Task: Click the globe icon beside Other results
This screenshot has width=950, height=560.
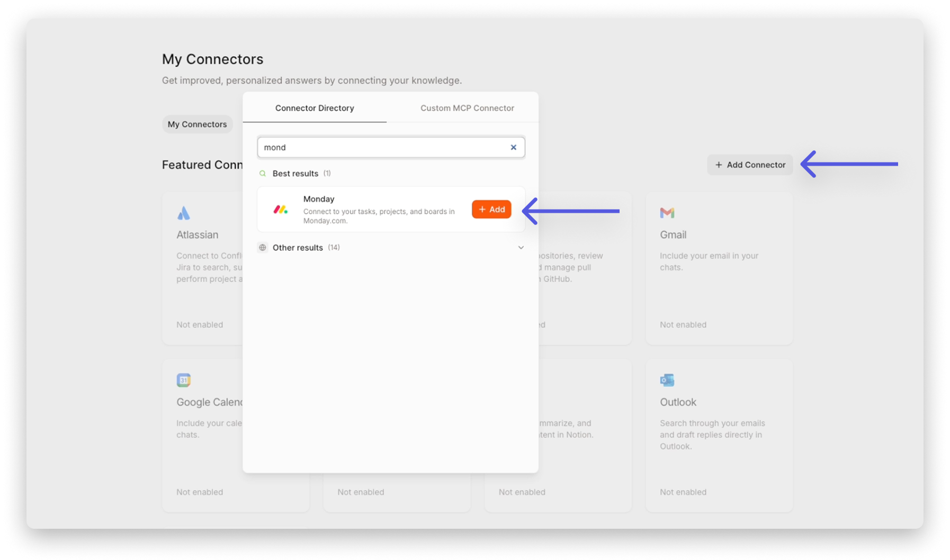Action: tap(263, 247)
